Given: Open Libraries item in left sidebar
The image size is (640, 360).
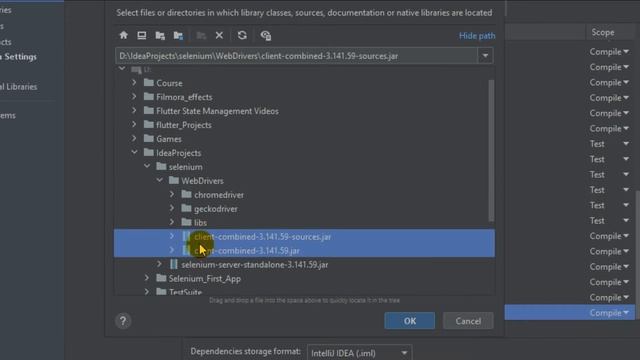Looking at the screenshot, I should coord(19,87).
